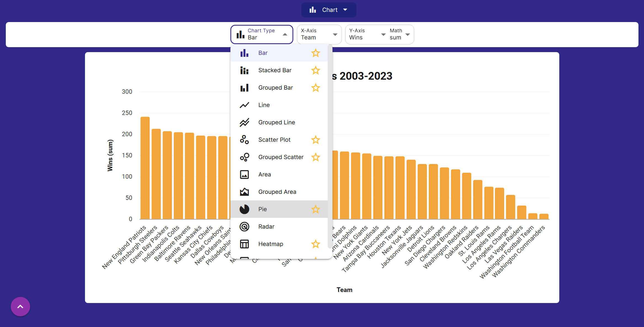Click the Bar chart icon in the list
The height and width of the screenshot is (327, 644).
tap(244, 53)
